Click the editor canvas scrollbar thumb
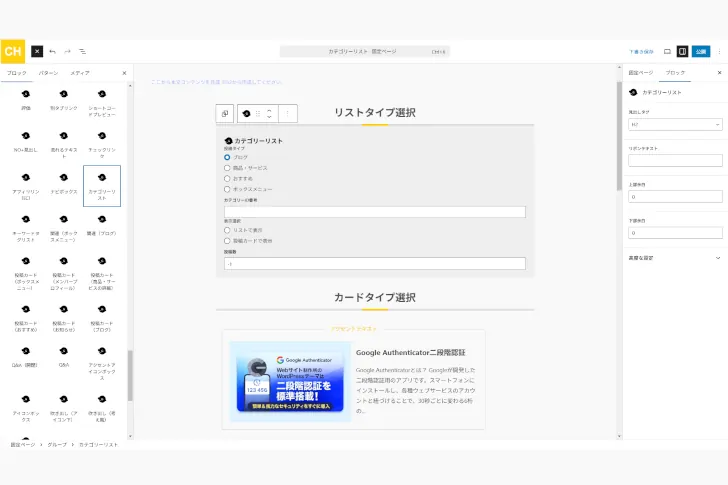This screenshot has height=485, width=728. click(x=619, y=136)
